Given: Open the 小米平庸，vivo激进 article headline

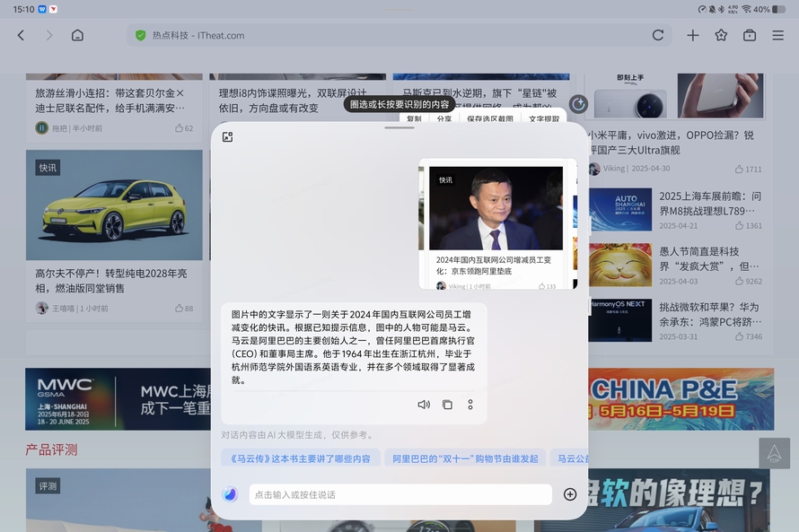Looking at the screenshot, I should [671, 143].
